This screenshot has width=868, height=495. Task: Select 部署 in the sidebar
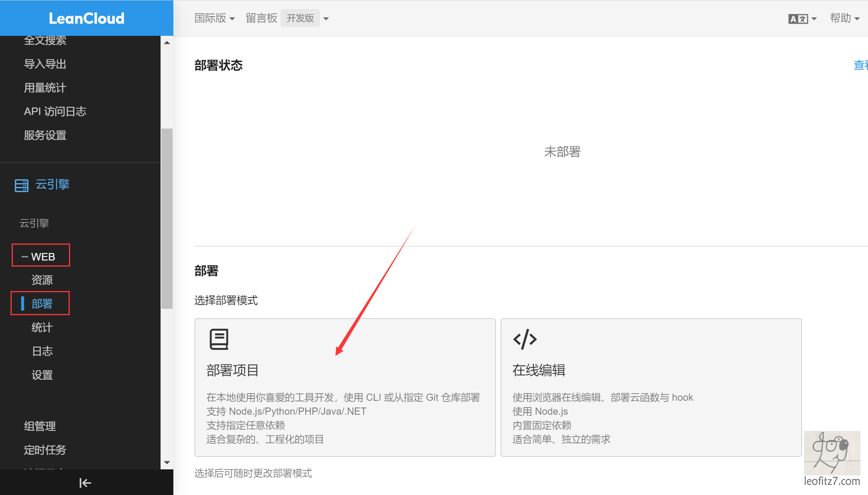[x=42, y=303]
